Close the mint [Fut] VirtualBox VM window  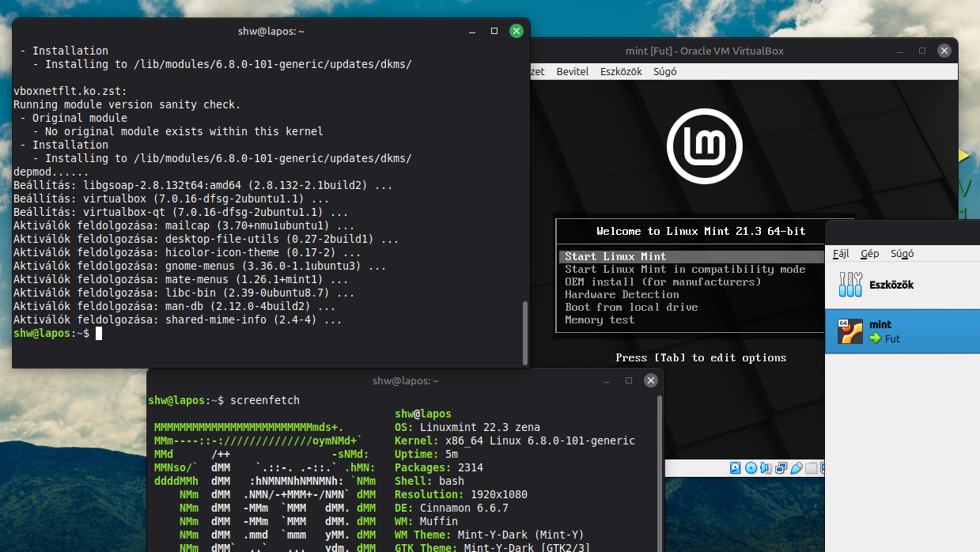tap(944, 51)
